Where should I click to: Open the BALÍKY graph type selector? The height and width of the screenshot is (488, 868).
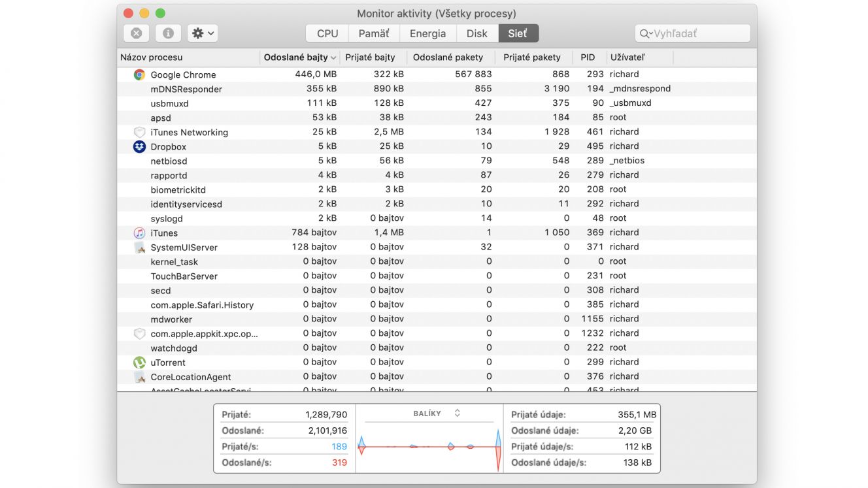click(437, 414)
